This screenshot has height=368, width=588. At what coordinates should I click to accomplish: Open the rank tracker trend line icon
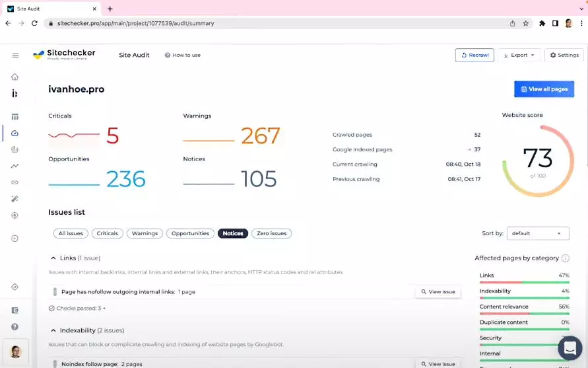point(15,166)
